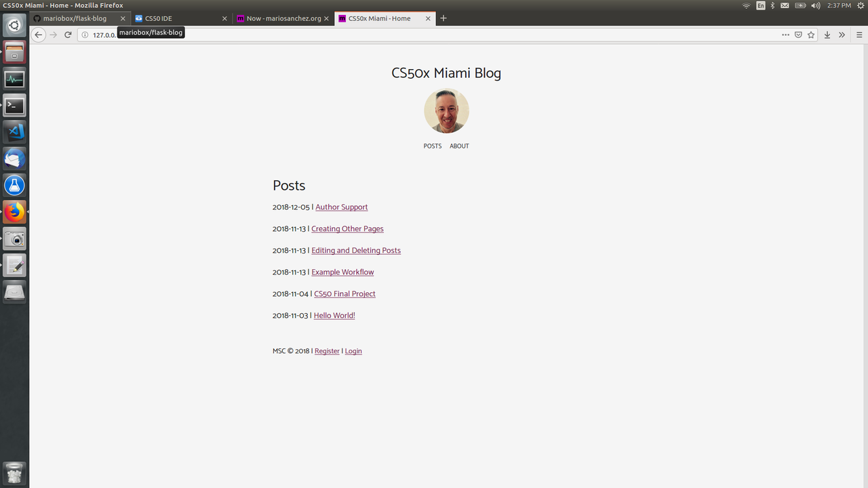Screen dimensions: 868x488
Task: Open the Firefox hamburger menu
Action: (859, 35)
